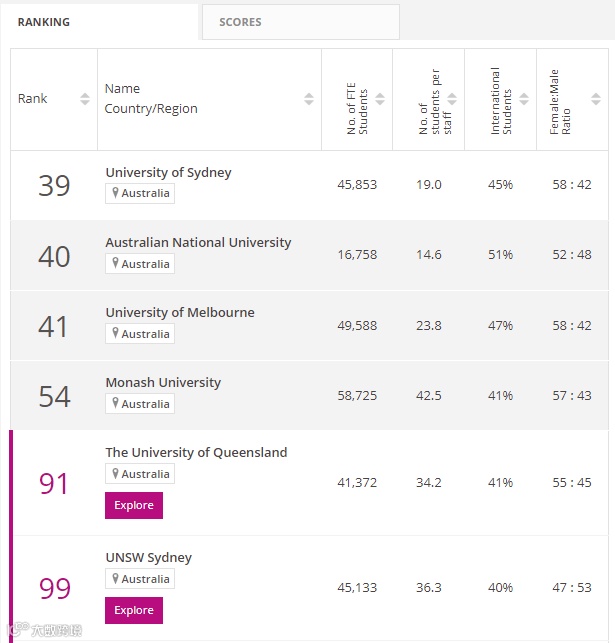615x643 pixels.
Task: Visit Monash University page
Action: (163, 382)
